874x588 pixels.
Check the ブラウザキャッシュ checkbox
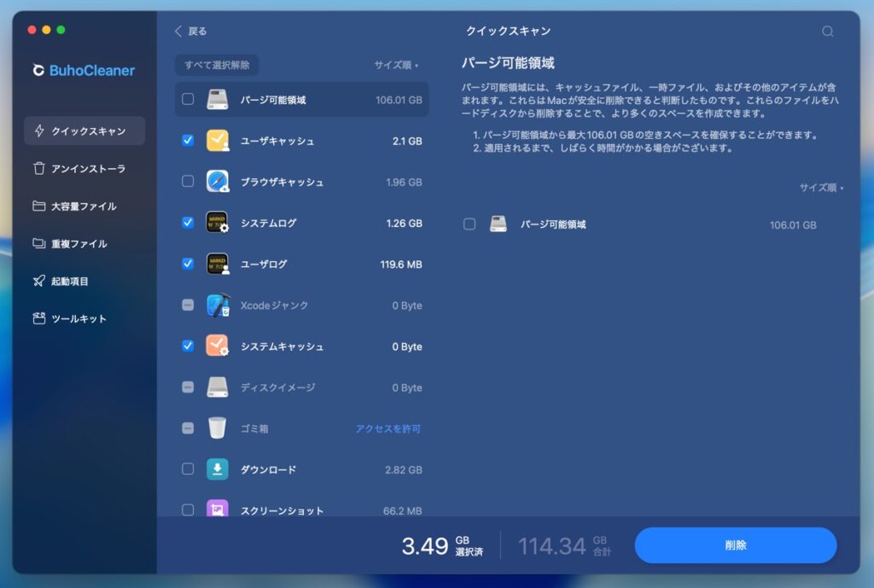[x=188, y=182]
